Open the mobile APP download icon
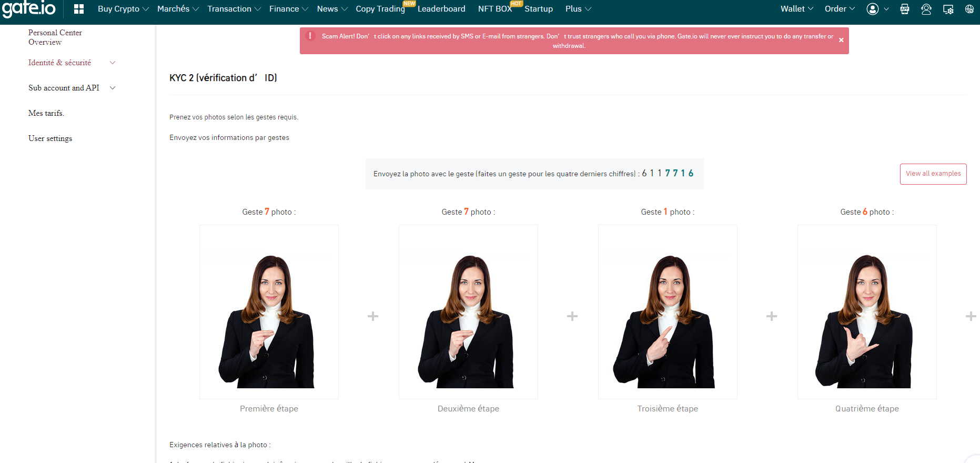This screenshot has height=463, width=980. click(x=905, y=9)
